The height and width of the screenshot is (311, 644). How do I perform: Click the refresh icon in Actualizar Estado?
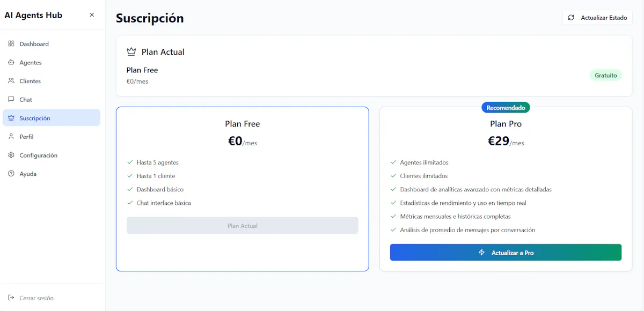pyautogui.click(x=571, y=18)
